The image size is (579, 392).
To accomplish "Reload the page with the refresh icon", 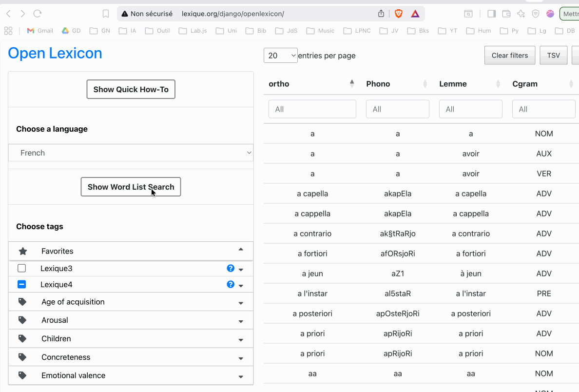I will [x=38, y=14].
